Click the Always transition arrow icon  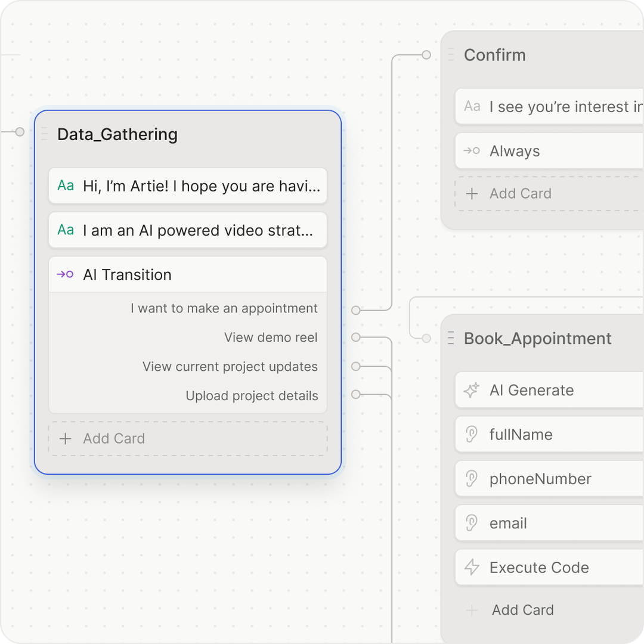click(472, 151)
